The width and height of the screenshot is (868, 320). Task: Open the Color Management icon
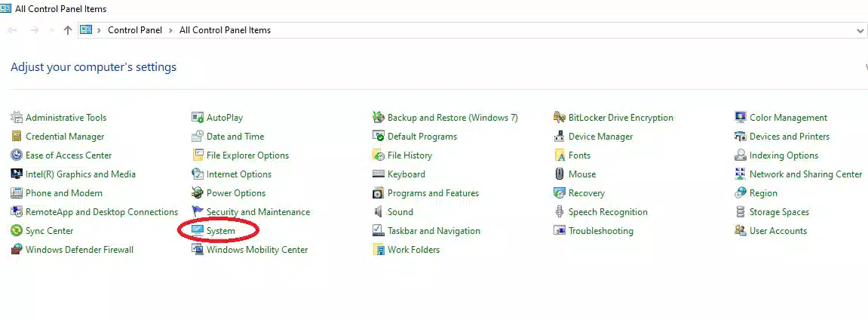(741, 118)
